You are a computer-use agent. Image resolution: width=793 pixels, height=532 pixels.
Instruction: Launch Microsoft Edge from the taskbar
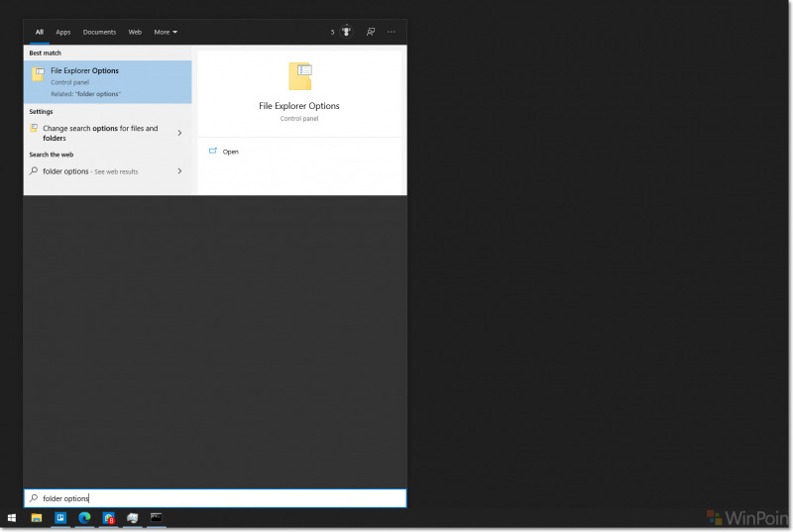tap(84, 518)
